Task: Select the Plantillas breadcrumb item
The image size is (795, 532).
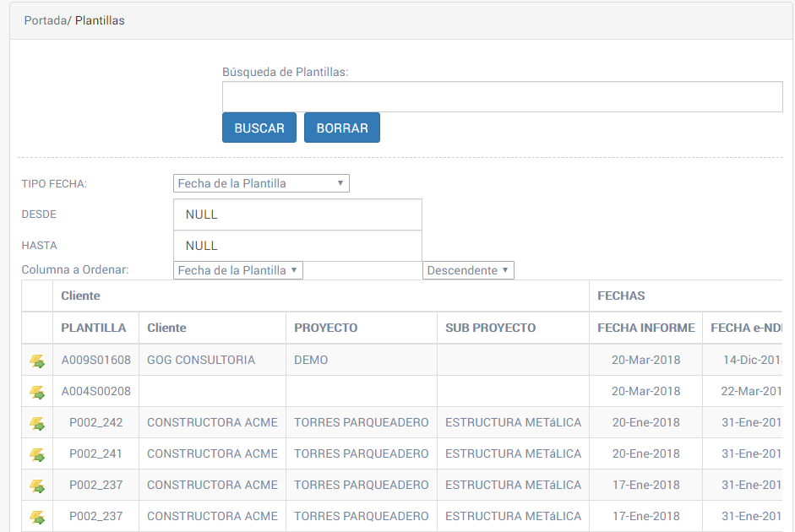Action: click(100, 20)
